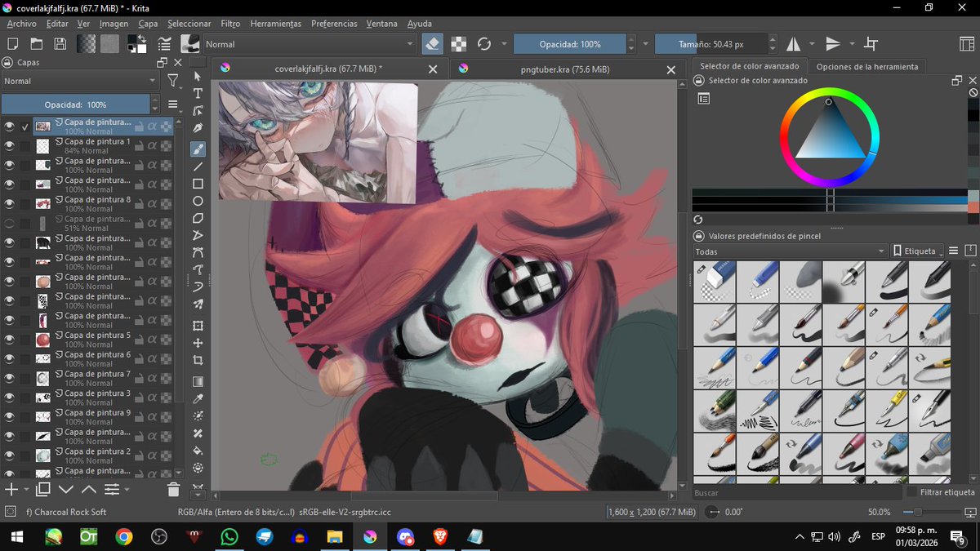Image resolution: width=980 pixels, height=551 pixels.
Task: Hide layer Capa de pintura 6
Action: pyautogui.click(x=9, y=358)
